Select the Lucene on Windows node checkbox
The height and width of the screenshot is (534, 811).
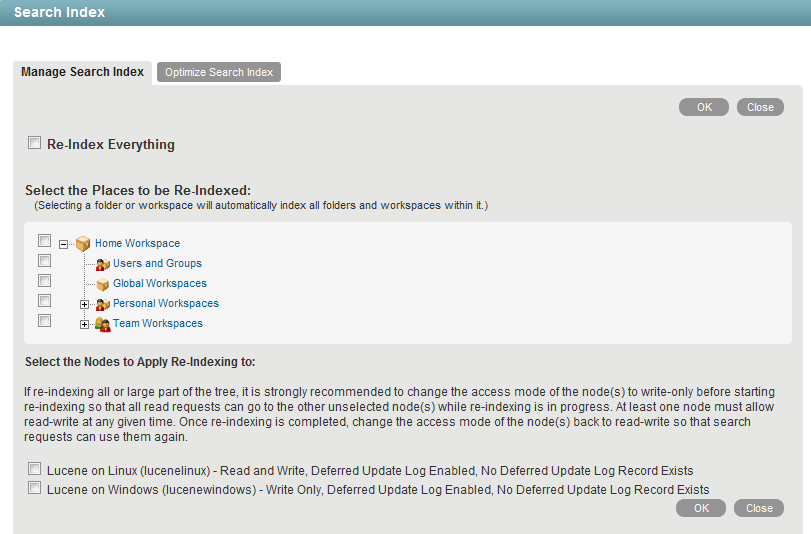click(35, 488)
